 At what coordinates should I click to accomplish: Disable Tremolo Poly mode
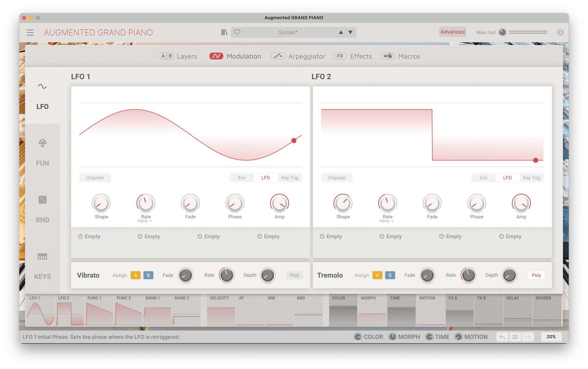[536, 275]
